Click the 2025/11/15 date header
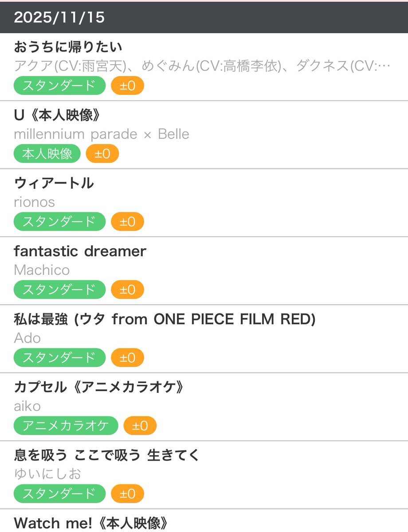408x532 pixels. tap(59, 18)
